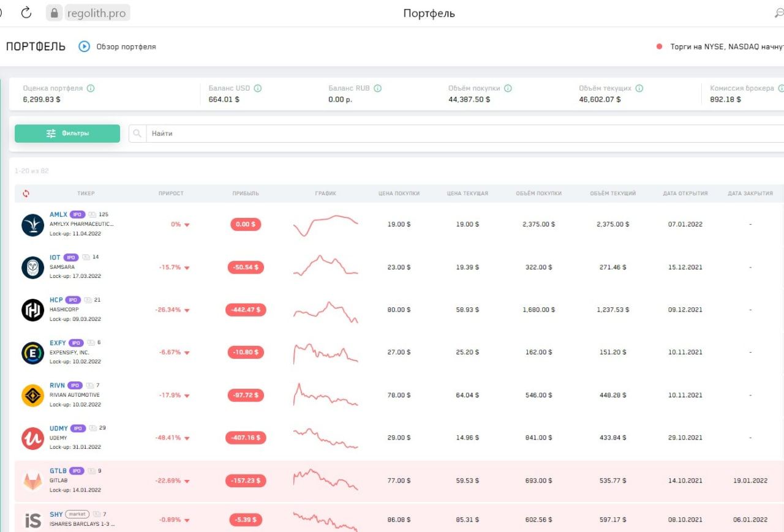Click the Rivian RIVN logo
The height and width of the screenshot is (532, 784).
[32, 395]
